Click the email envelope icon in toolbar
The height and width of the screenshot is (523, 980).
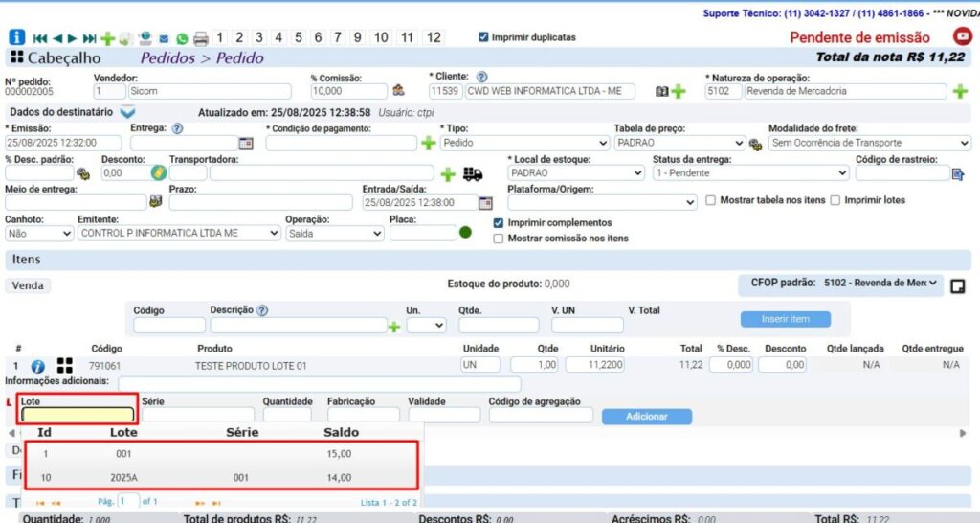[164, 39]
